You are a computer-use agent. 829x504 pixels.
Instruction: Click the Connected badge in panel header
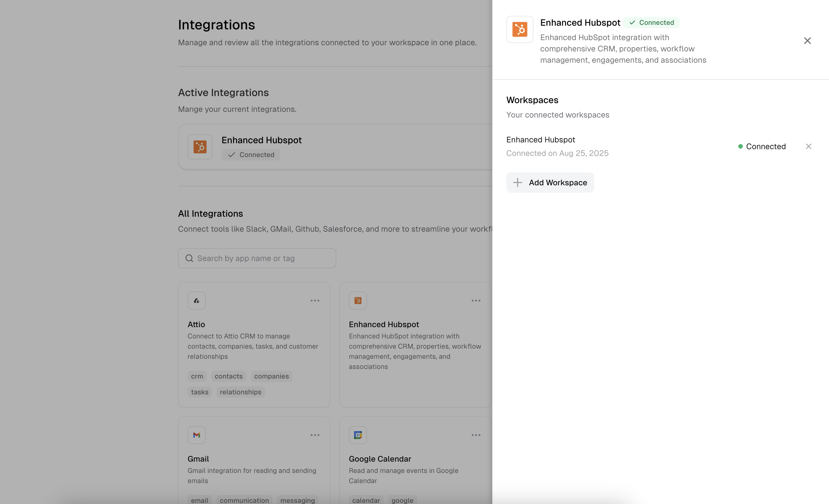[x=651, y=23]
